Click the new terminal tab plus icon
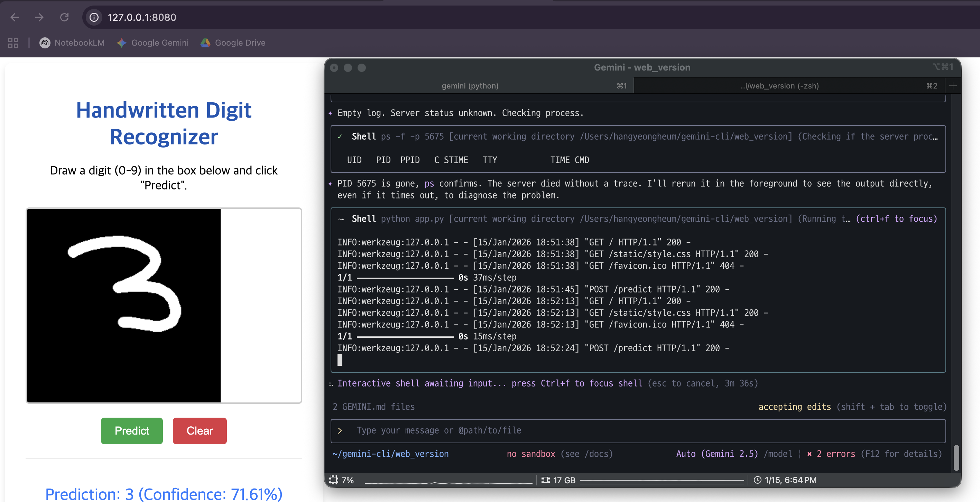This screenshot has width=980, height=502. coord(953,86)
